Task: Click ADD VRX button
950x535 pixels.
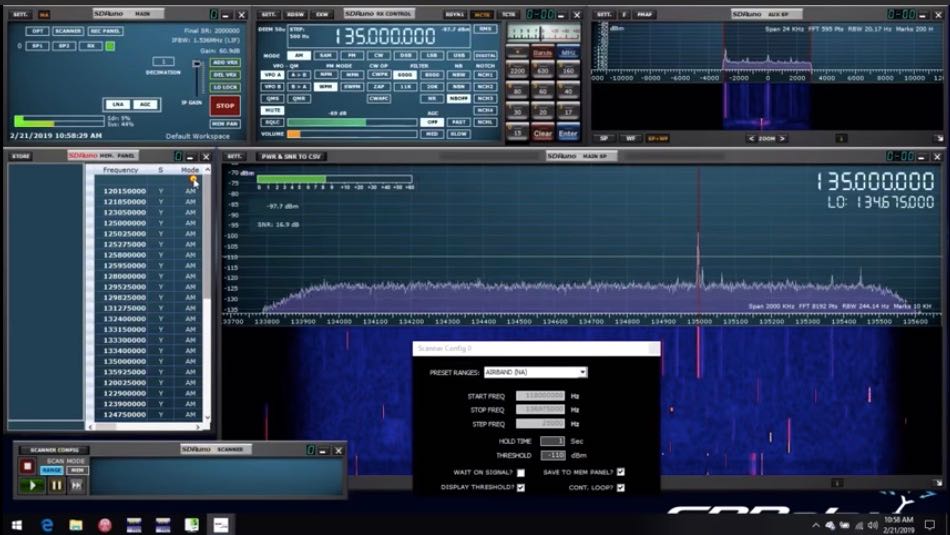Action: coord(225,62)
